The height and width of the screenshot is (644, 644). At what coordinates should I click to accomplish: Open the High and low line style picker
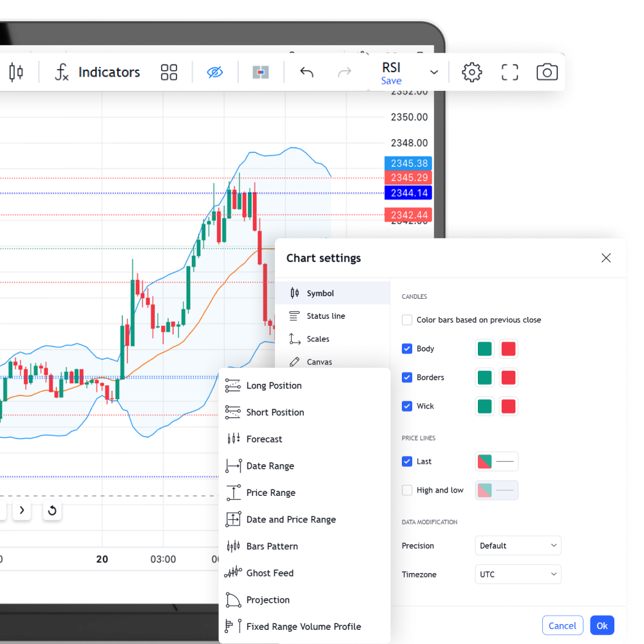497,490
